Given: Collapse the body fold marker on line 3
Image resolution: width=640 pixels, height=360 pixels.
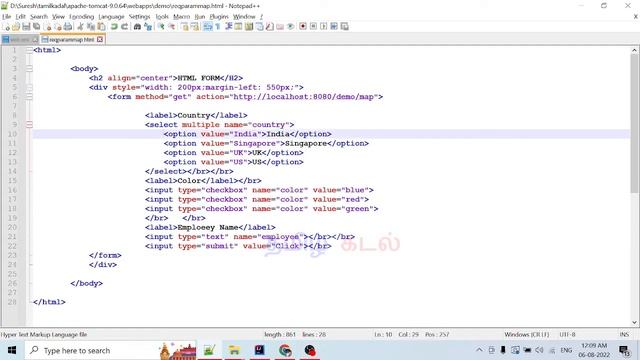Looking at the screenshot, I should pyautogui.click(x=29, y=69).
